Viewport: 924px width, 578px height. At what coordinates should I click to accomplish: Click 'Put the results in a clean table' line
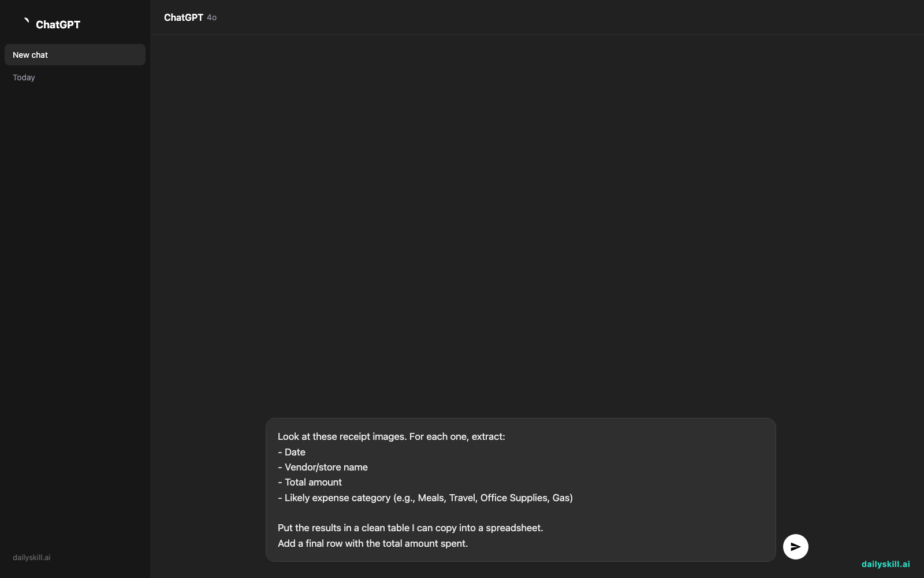coord(410,528)
